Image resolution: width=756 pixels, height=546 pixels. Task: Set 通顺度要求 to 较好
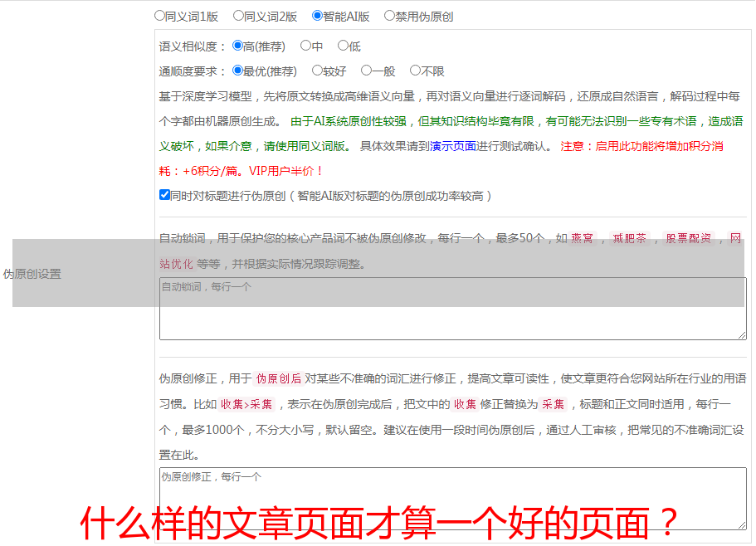317,71
